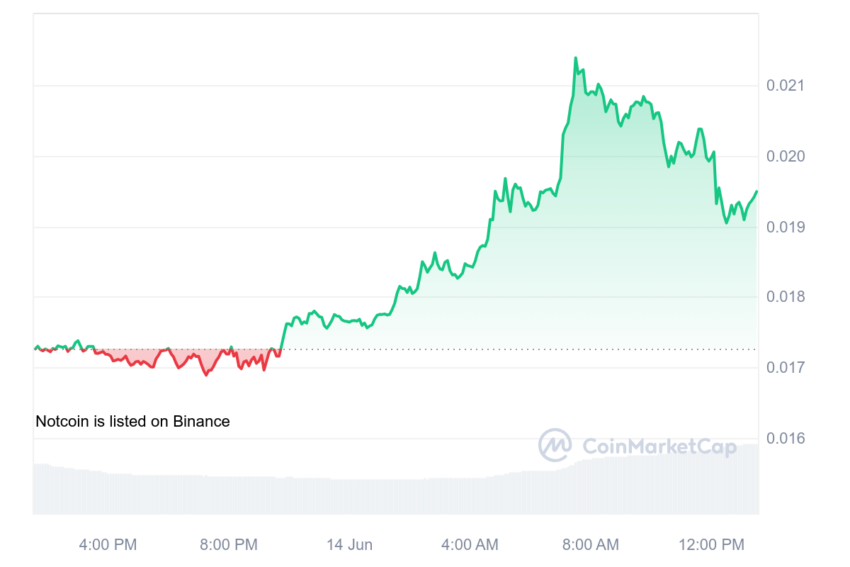Click the lowest red price dip
The height and width of the screenshot is (567, 850).
click(x=206, y=374)
